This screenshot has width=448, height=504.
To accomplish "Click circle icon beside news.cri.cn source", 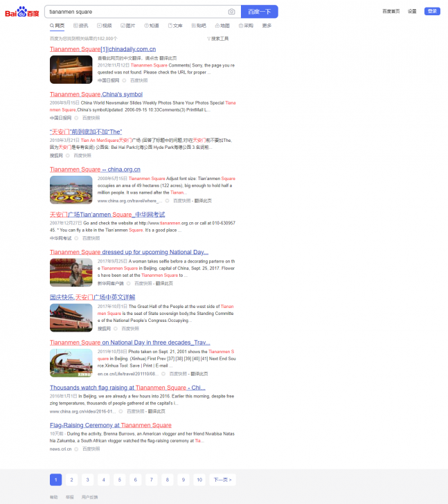I will 76,449.
